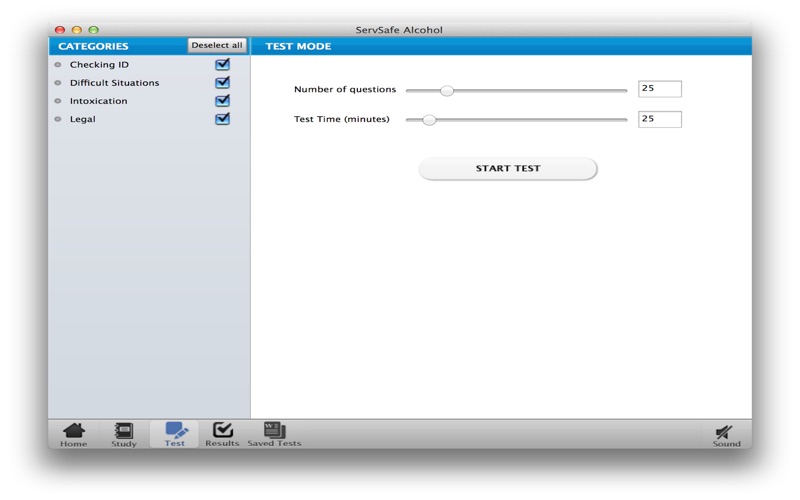Select the Checking ID category label
This screenshot has width=800, height=500.
pos(99,65)
